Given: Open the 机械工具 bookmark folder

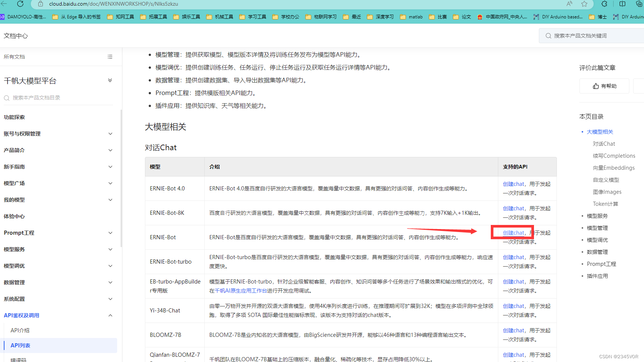Looking at the screenshot, I should [x=219, y=17].
